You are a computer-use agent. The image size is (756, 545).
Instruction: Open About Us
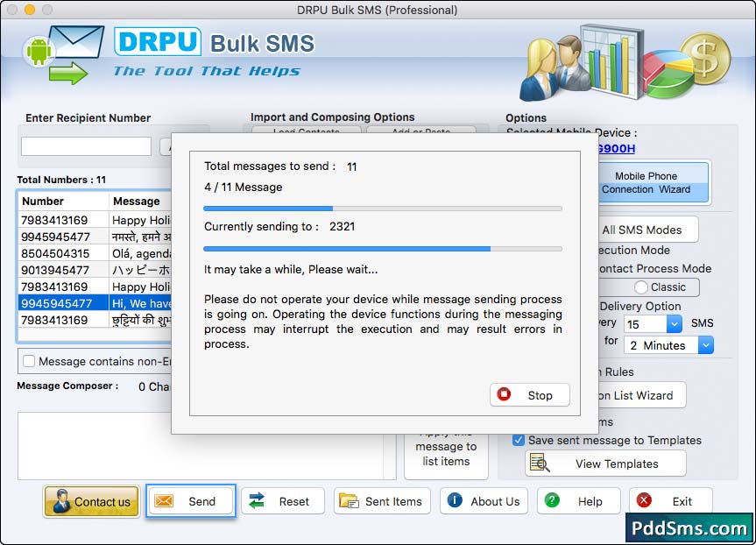click(x=484, y=501)
